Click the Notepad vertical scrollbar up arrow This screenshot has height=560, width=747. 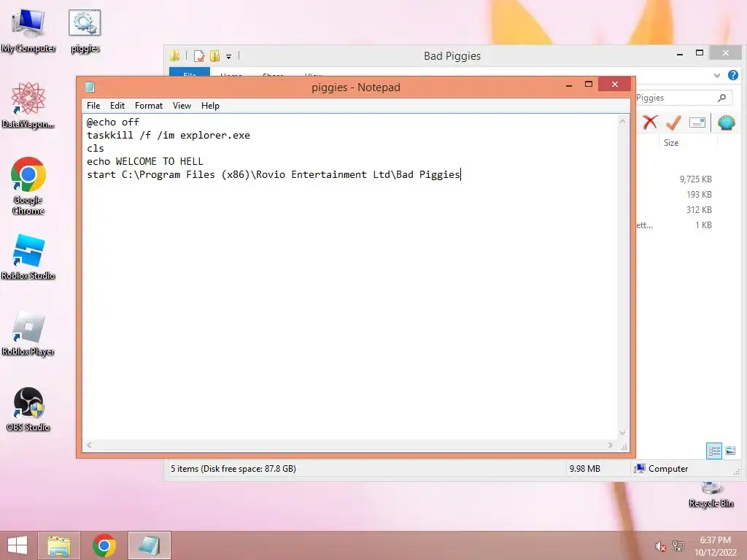622,122
